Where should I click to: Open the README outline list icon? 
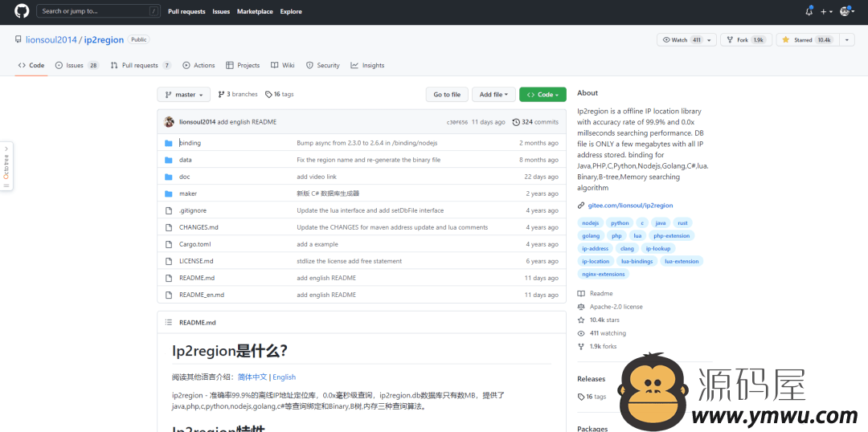point(168,323)
